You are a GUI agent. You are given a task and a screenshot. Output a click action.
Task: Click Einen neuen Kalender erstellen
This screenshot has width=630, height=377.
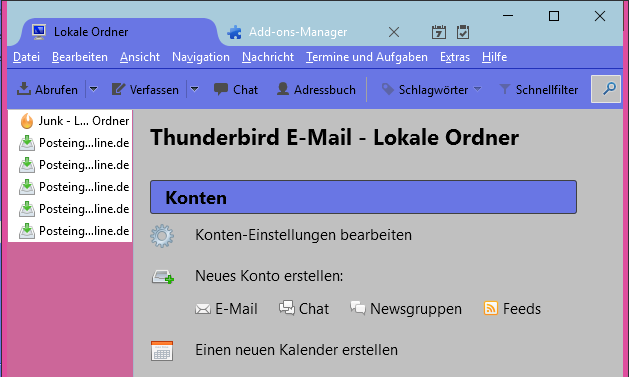297,350
